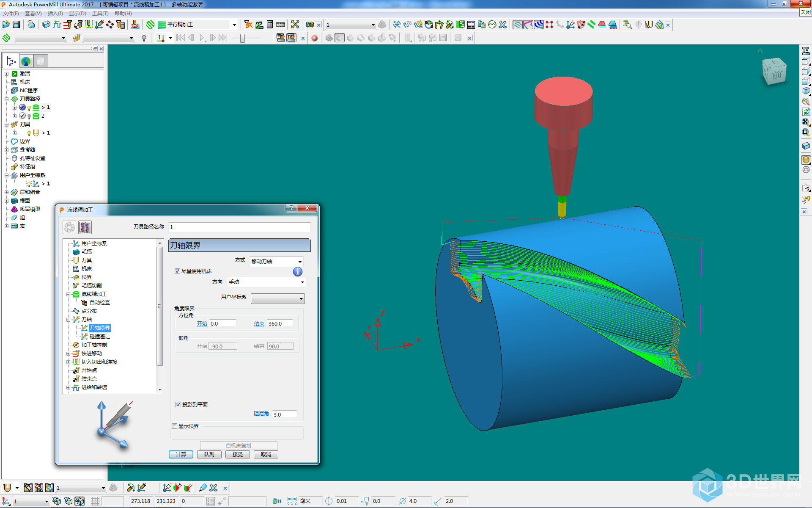Image resolution: width=812 pixels, height=508 pixels.
Task: Open 方向 dropdown showing 手动
Action: point(266,282)
